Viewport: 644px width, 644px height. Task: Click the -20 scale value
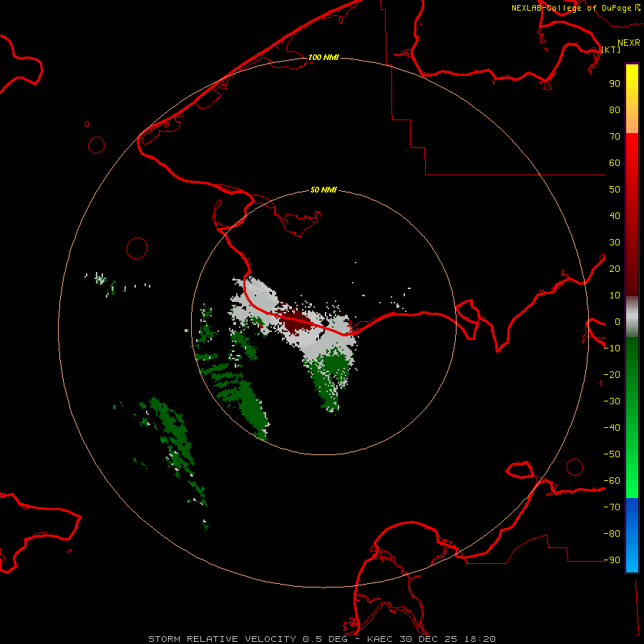[613, 374]
